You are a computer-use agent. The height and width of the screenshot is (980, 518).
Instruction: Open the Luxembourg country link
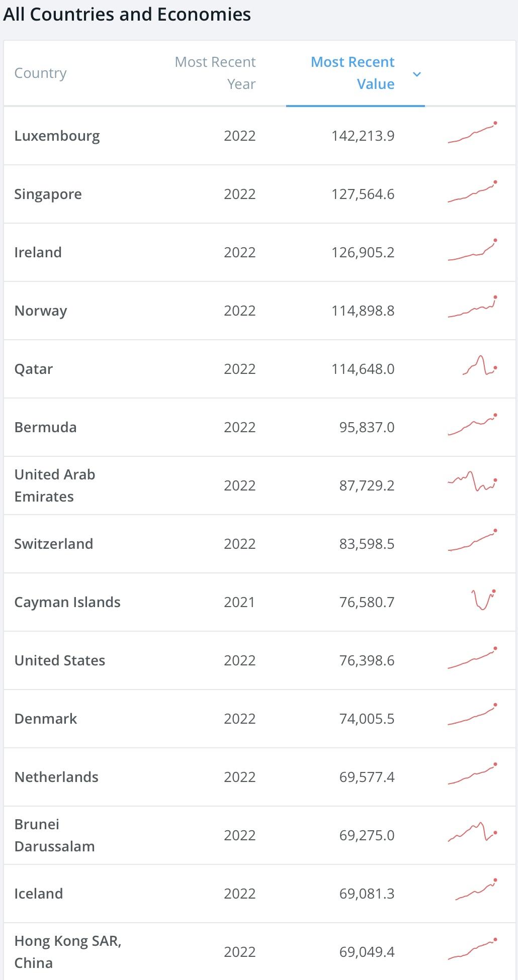pyautogui.click(x=57, y=136)
